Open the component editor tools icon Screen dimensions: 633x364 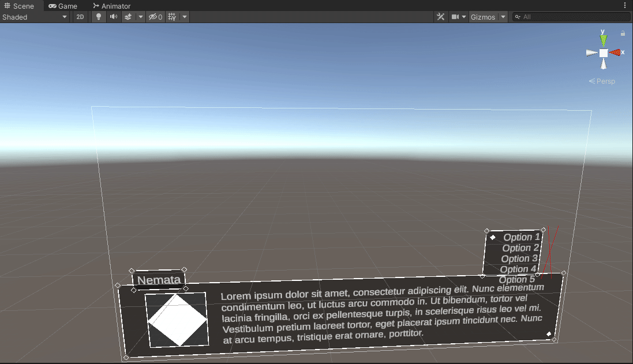pyautogui.click(x=441, y=17)
